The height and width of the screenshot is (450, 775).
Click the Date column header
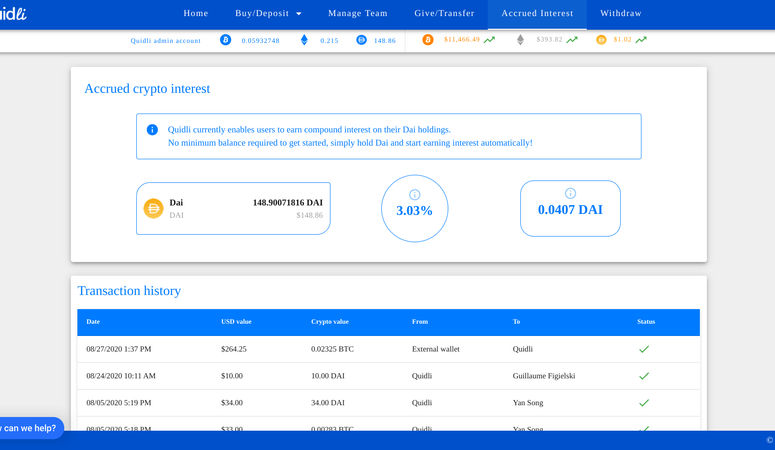point(93,321)
